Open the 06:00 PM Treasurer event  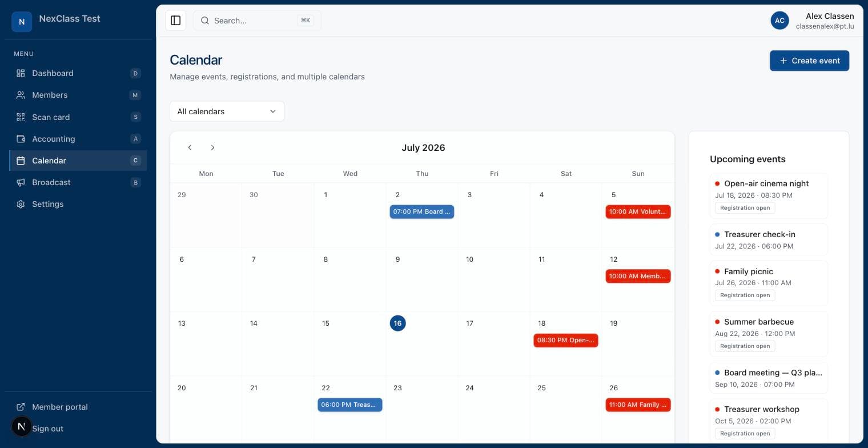(350, 405)
